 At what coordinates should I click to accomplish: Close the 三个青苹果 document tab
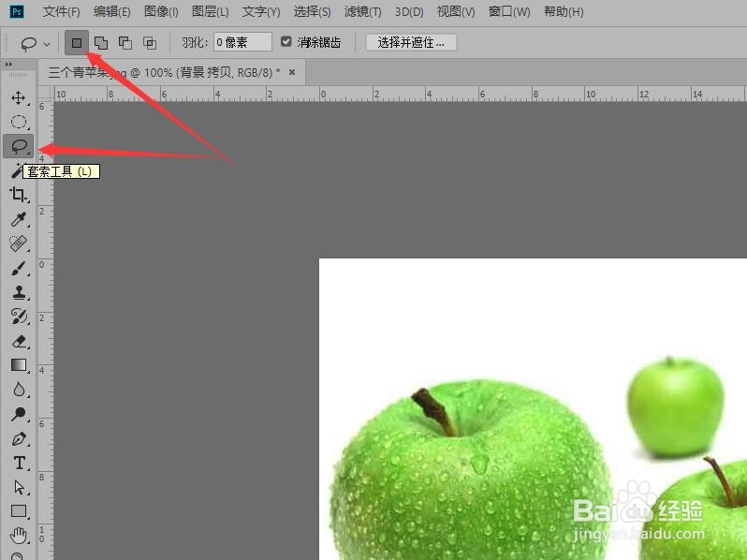click(x=292, y=72)
